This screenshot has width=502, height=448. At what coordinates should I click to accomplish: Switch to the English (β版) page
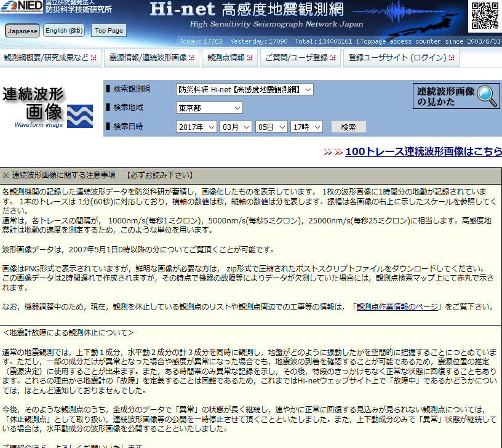click(x=64, y=30)
